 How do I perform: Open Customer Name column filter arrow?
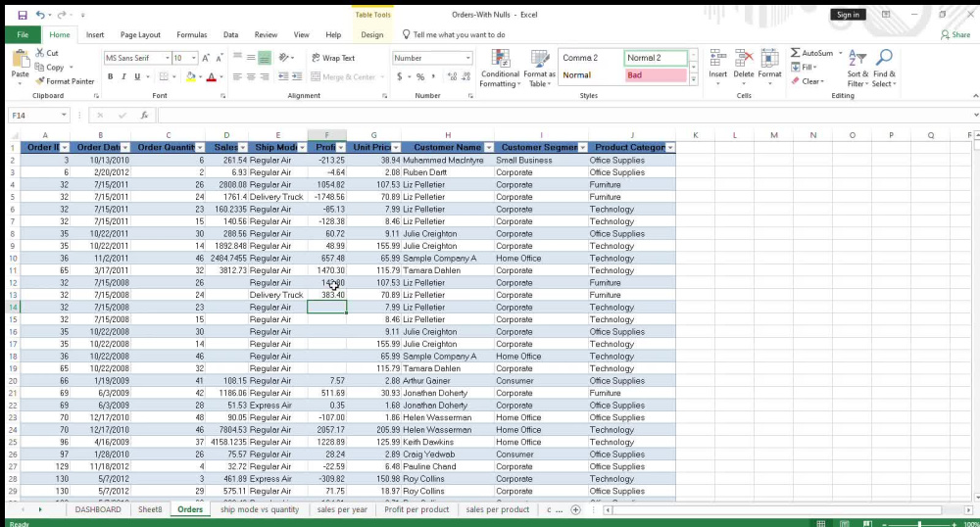(489, 148)
